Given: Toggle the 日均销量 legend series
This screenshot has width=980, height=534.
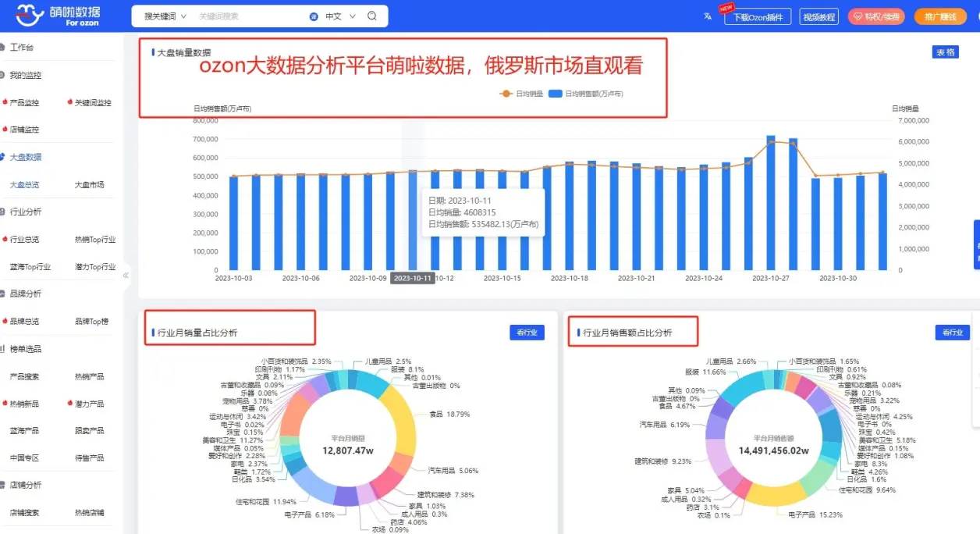Looking at the screenshot, I should 521,94.
